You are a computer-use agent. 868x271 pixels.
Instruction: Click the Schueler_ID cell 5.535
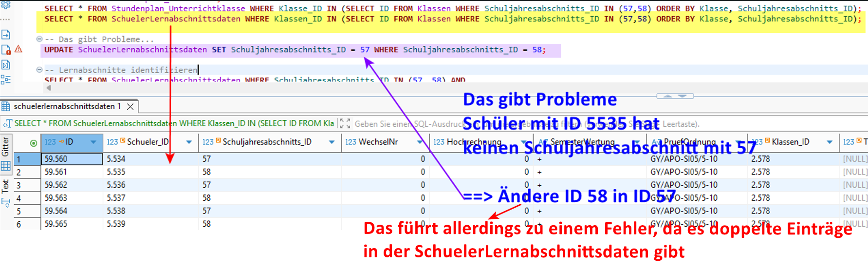point(150,172)
